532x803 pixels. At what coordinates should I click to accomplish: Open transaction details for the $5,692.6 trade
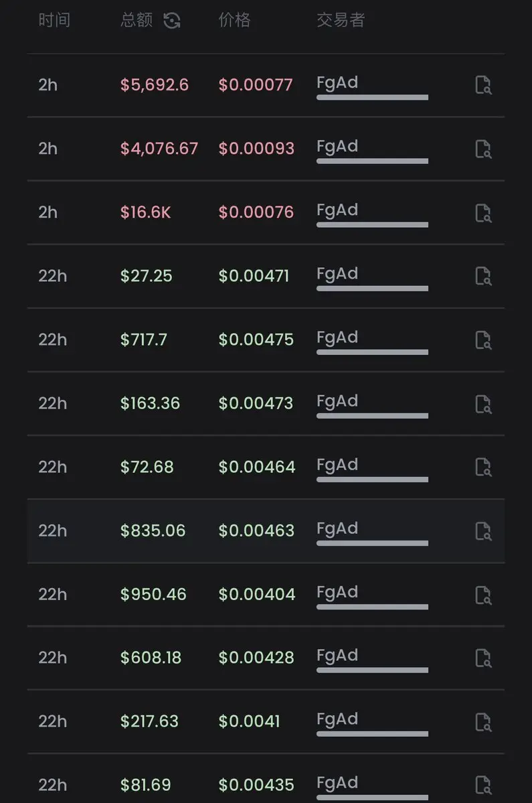[483, 85]
